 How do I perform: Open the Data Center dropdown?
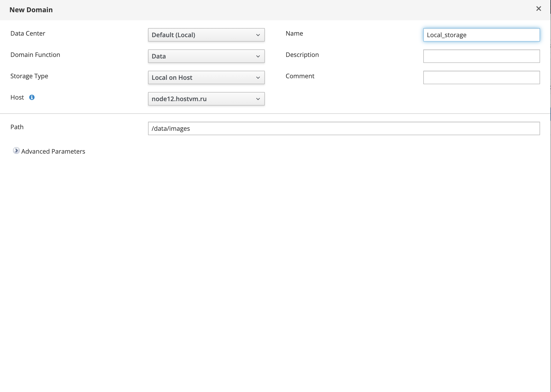pos(206,35)
